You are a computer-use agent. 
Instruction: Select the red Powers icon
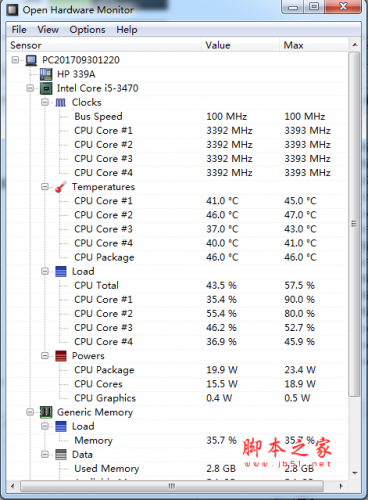click(x=61, y=356)
